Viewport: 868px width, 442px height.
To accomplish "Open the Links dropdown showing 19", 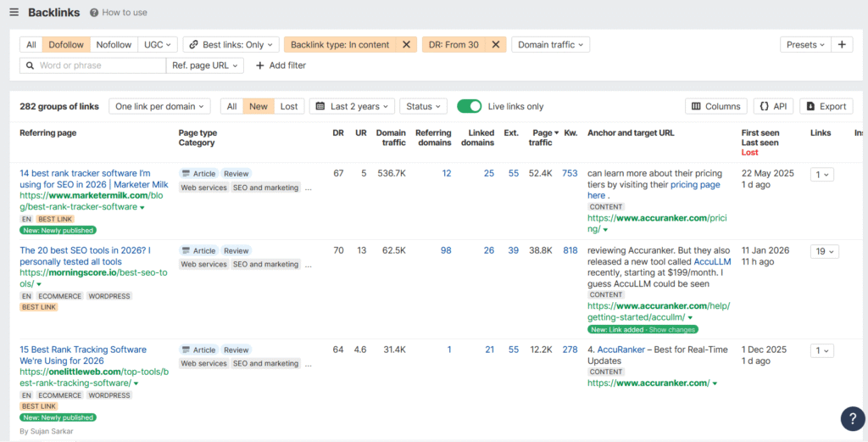I will point(824,251).
